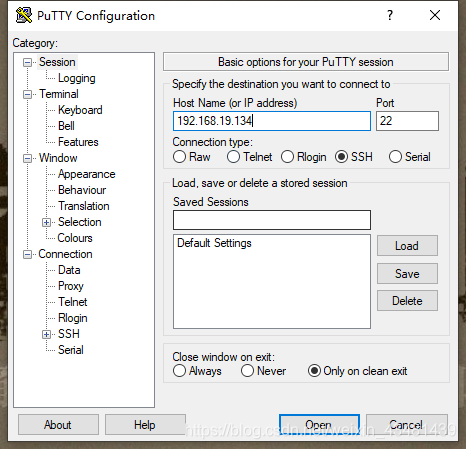Screen dimensions: 466x449
Task: Expand the Selection tree node
Action: click(x=47, y=222)
